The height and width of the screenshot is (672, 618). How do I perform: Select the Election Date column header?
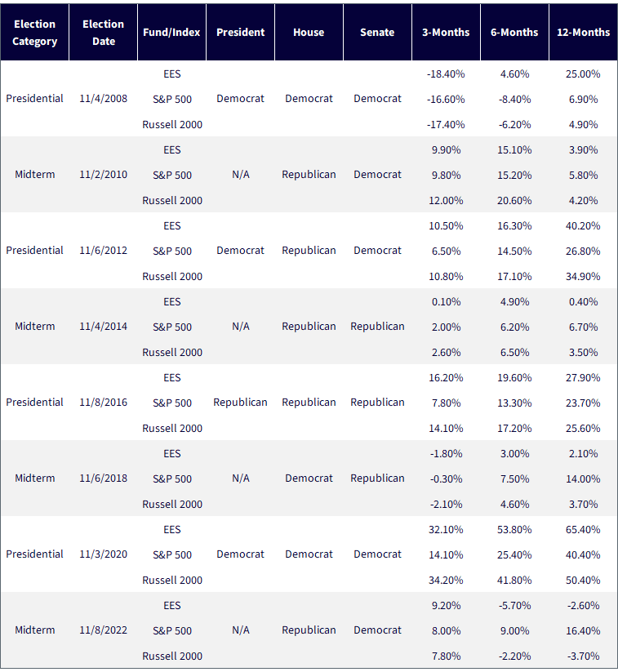pyautogui.click(x=104, y=33)
